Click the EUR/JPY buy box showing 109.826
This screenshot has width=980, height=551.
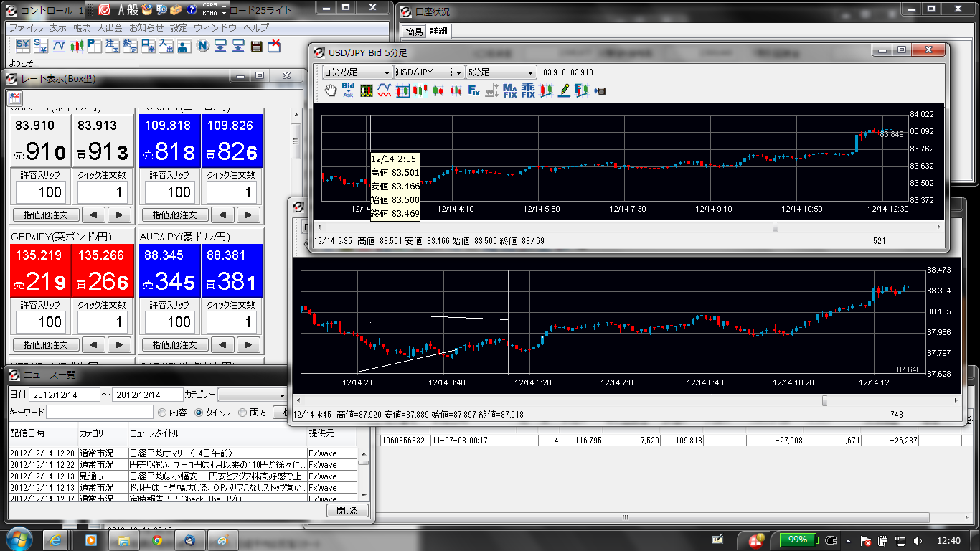(x=232, y=141)
